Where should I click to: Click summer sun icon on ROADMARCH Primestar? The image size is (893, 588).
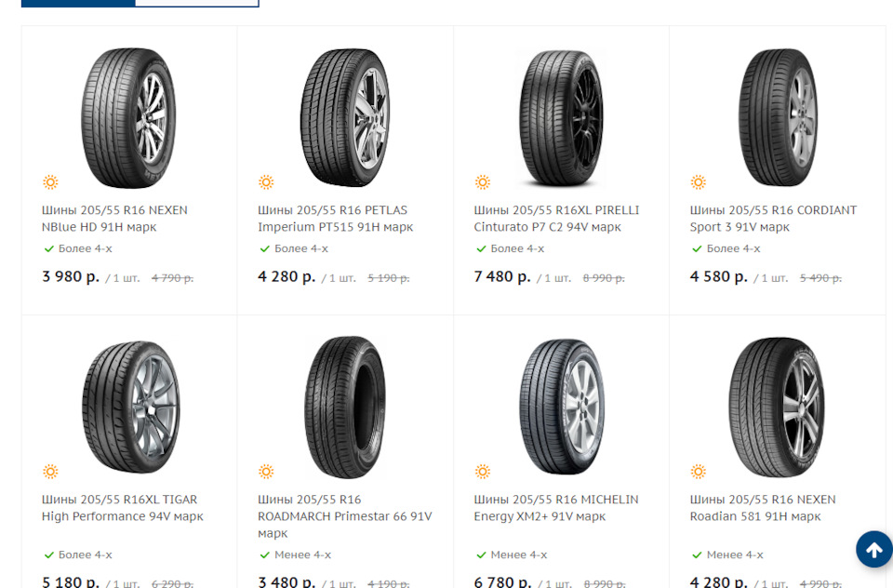[266, 472]
